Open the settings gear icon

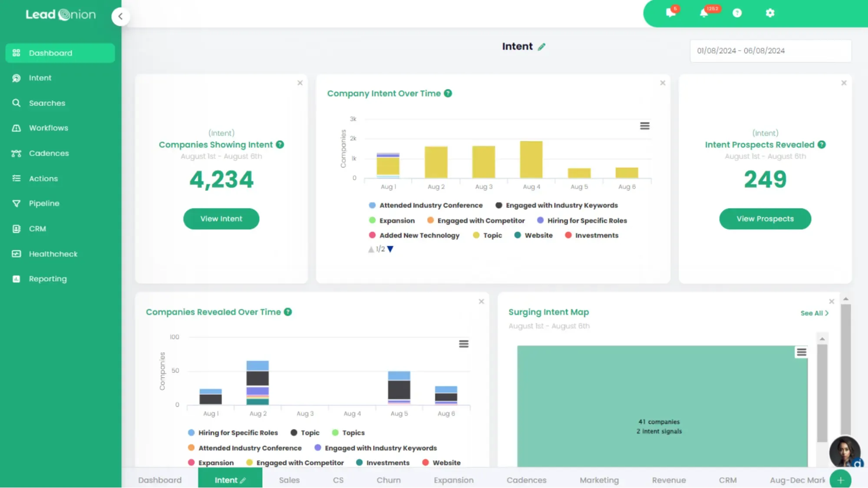(x=770, y=13)
